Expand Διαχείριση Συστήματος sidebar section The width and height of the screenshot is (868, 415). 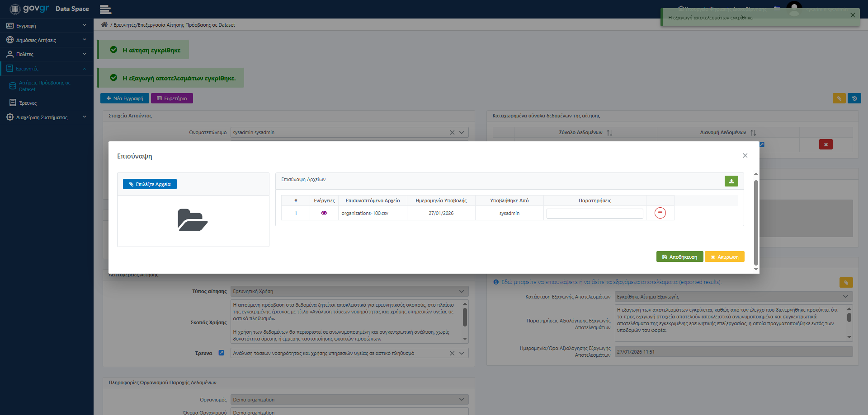point(46,117)
